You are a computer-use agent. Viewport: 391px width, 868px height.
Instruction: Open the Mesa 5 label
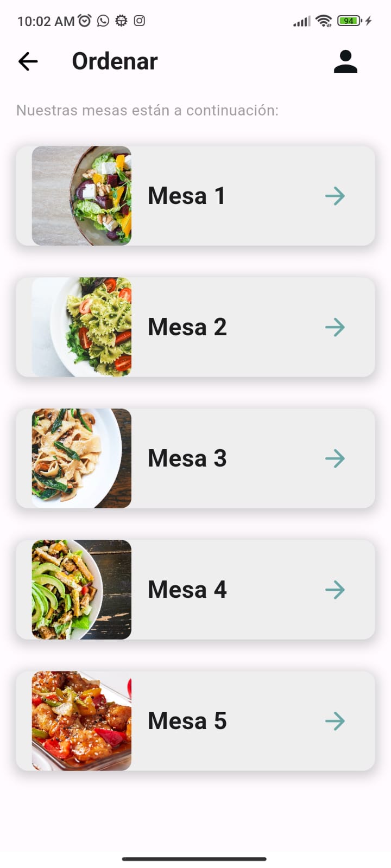tap(187, 721)
